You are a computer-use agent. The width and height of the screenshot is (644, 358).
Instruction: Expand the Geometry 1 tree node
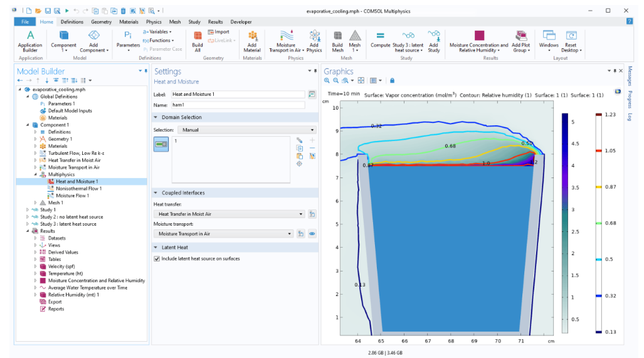35,139
